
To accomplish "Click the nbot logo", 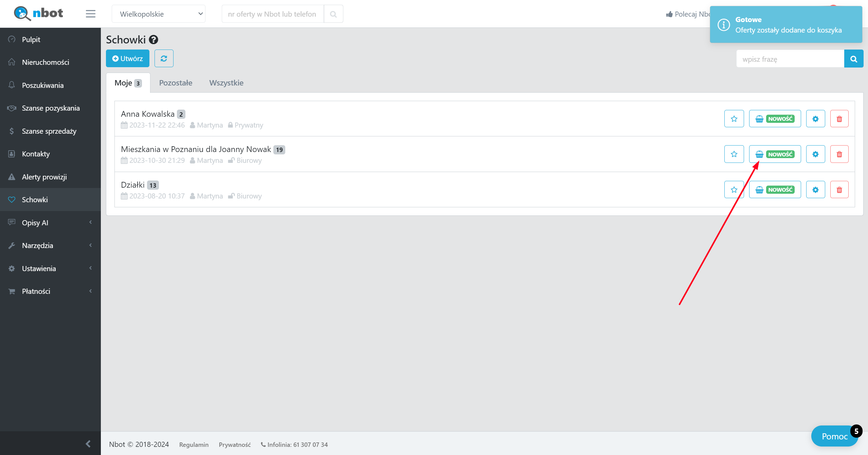I will 38,14.
